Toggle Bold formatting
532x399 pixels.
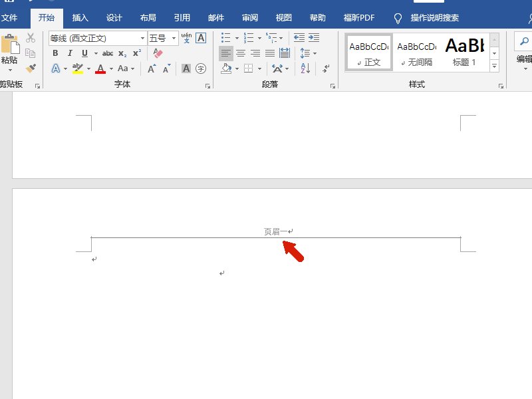[55, 53]
